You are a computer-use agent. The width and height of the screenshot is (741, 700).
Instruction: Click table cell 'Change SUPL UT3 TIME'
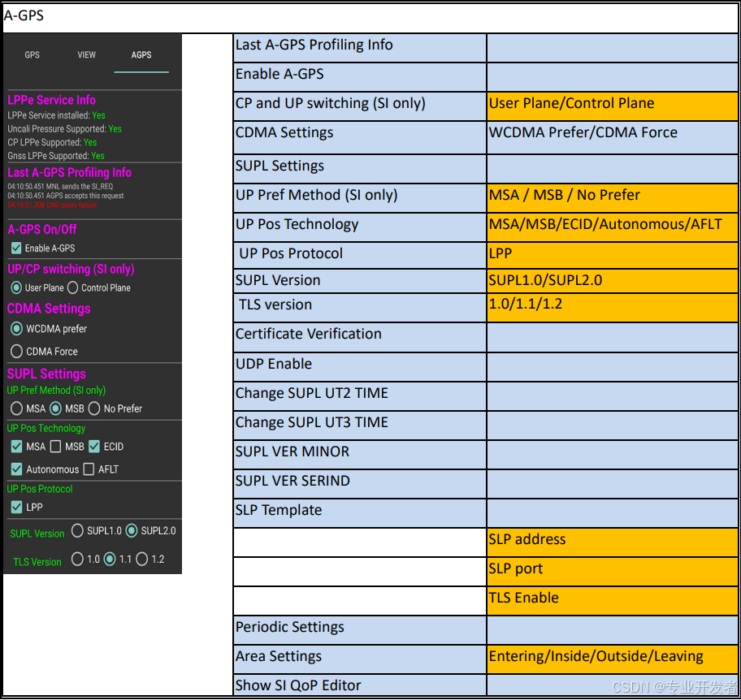360,426
